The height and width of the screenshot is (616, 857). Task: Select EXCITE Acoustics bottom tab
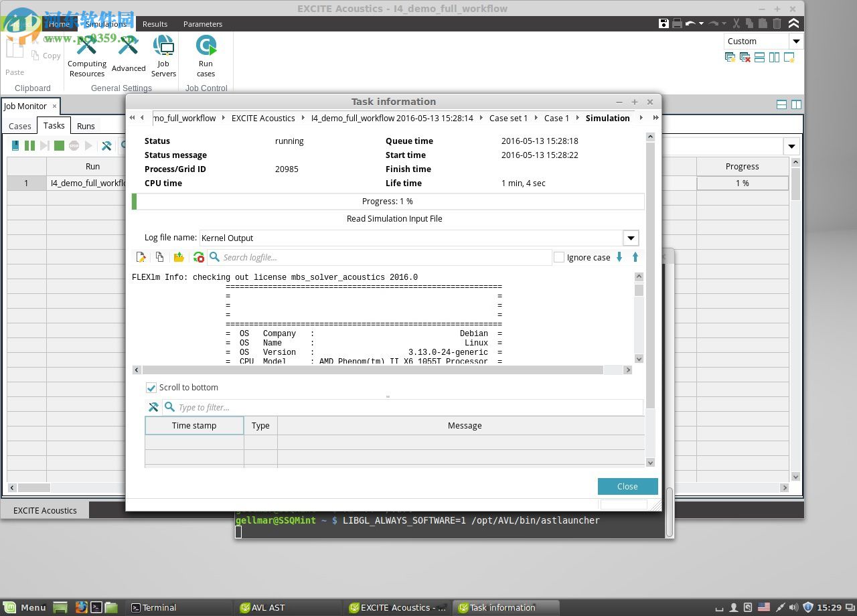click(x=45, y=510)
